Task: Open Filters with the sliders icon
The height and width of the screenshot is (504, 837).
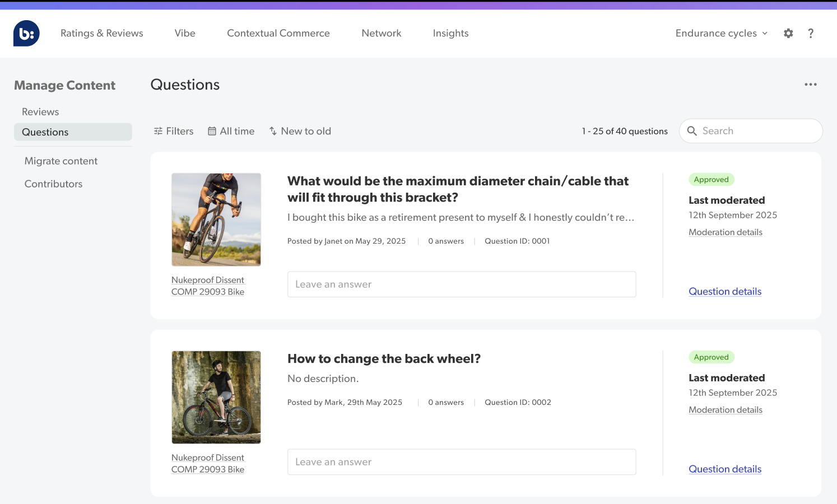Action: coord(174,131)
